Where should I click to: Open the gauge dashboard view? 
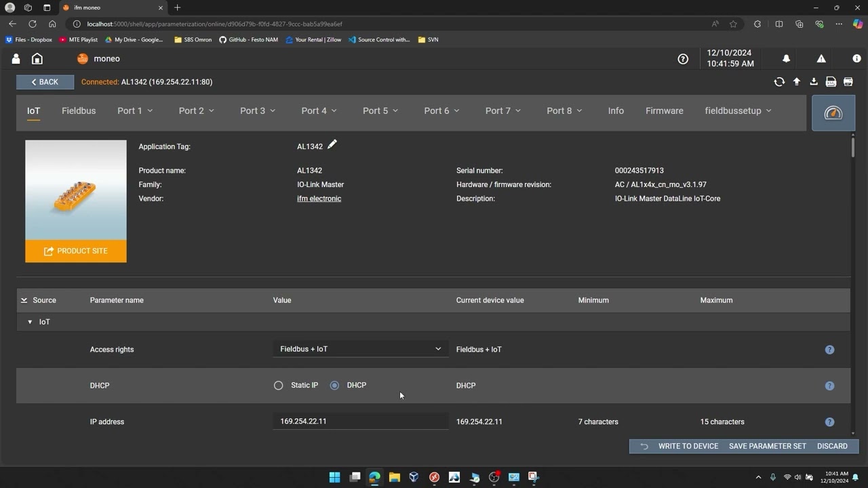833,113
